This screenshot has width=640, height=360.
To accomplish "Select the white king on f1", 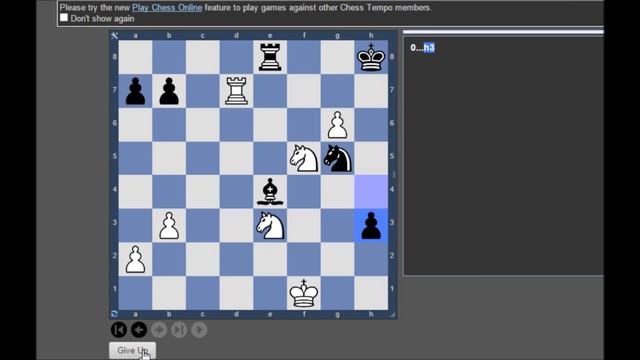I will tap(304, 293).
